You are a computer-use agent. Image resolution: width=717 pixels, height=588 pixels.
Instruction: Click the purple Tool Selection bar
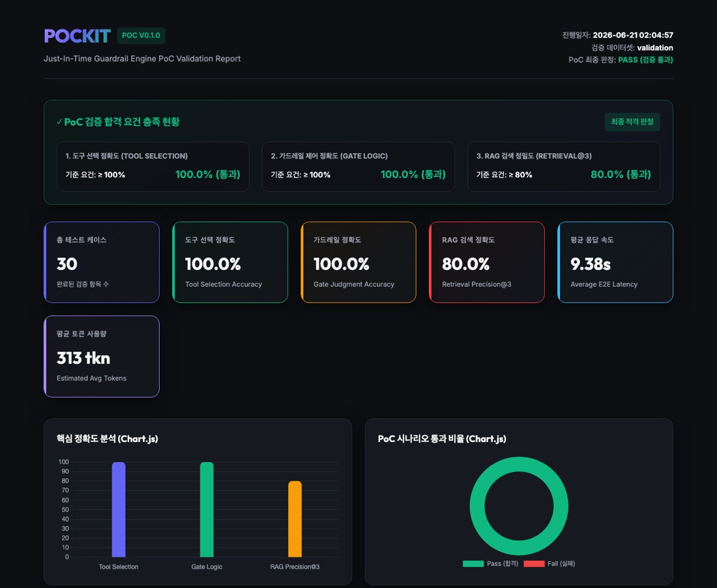[x=119, y=509]
